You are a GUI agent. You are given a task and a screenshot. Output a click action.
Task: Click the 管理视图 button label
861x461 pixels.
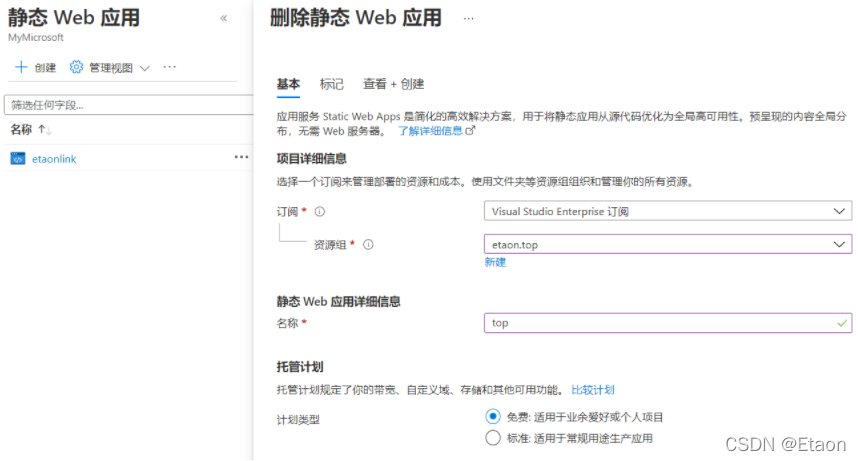(111, 68)
